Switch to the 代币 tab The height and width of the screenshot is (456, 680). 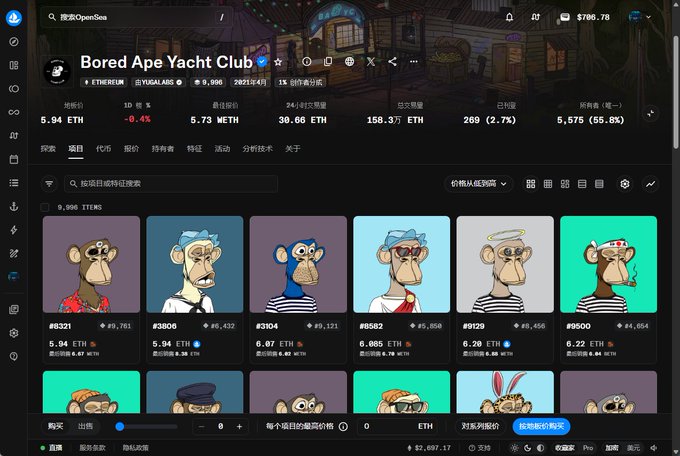pyautogui.click(x=104, y=148)
